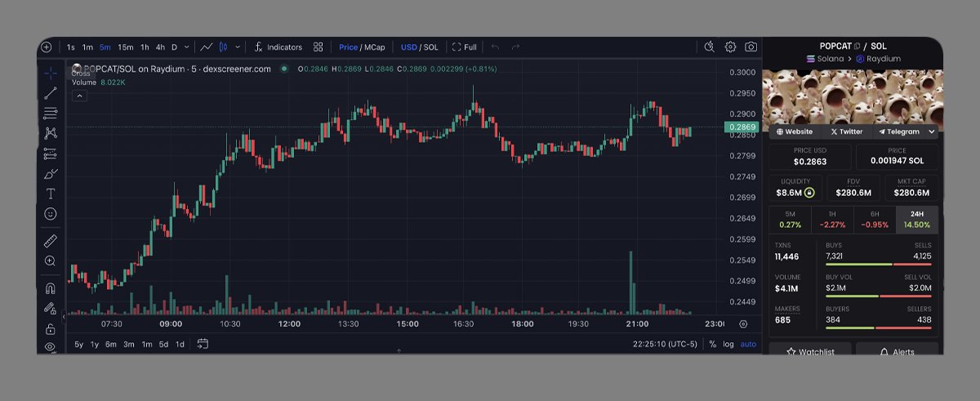The width and height of the screenshot is (980, 401).
Task: Undo the last chart action
Action: (x=495, y=47)
